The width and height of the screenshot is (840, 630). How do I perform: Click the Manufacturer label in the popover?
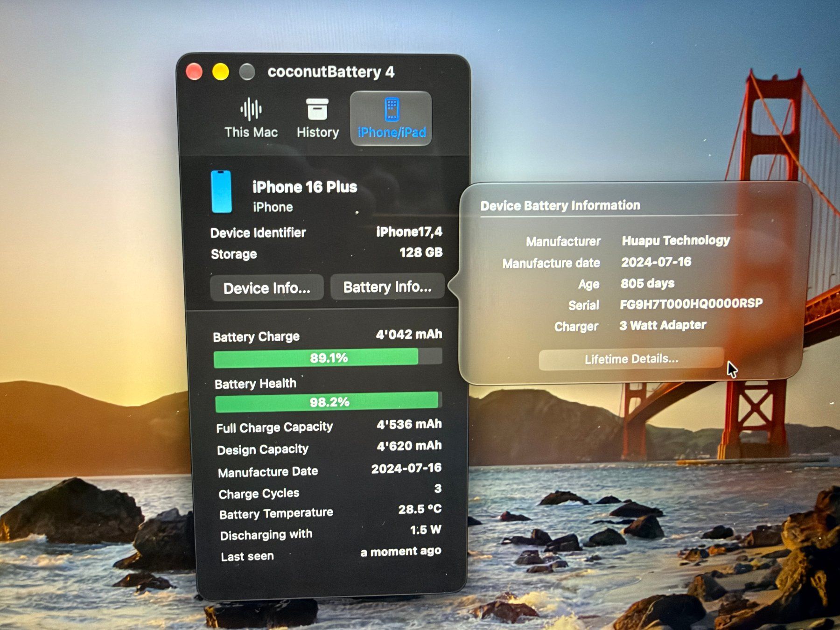(x=563, y=241)
